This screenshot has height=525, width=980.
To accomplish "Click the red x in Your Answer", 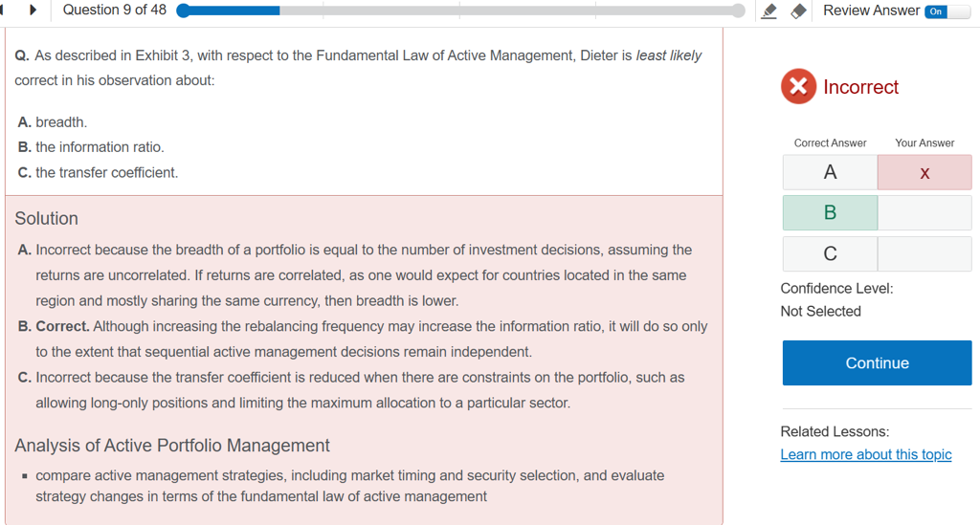I will (x=924, y=173).
